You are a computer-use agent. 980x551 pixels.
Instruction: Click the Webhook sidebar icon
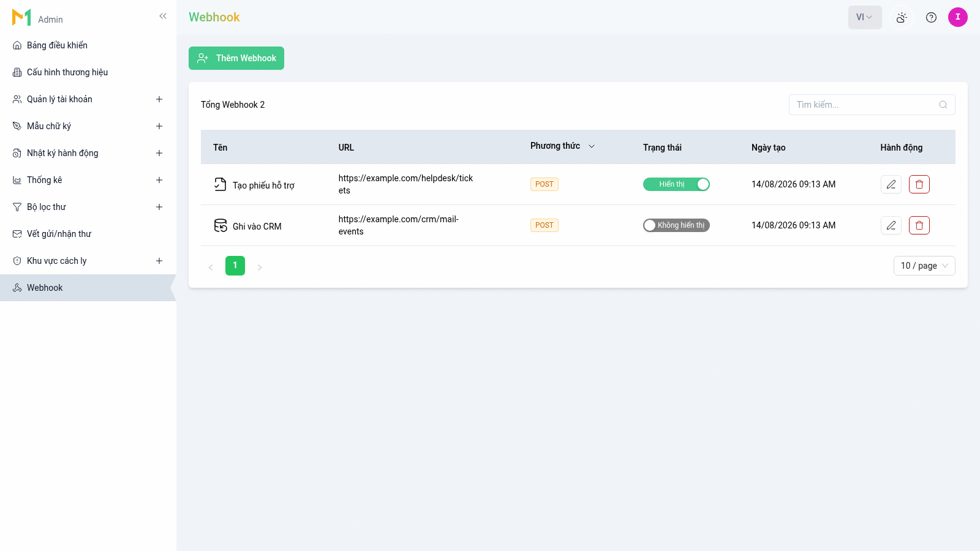tap(17, 288)
